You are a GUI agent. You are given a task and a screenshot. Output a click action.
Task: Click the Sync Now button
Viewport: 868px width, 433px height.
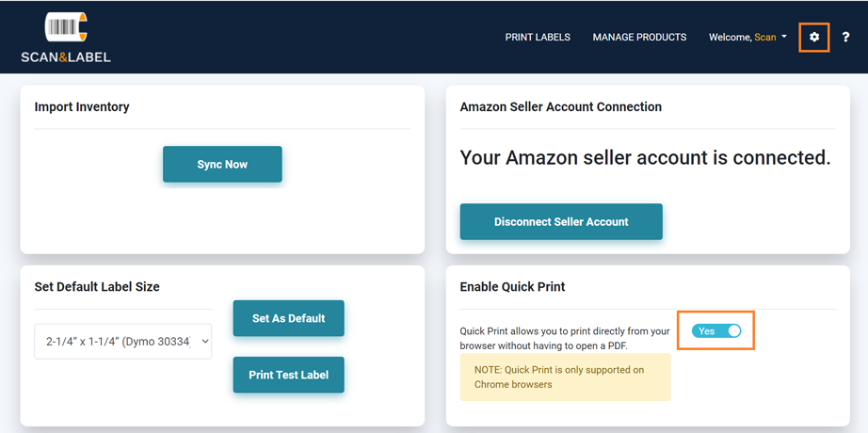[x=222, y=165]
